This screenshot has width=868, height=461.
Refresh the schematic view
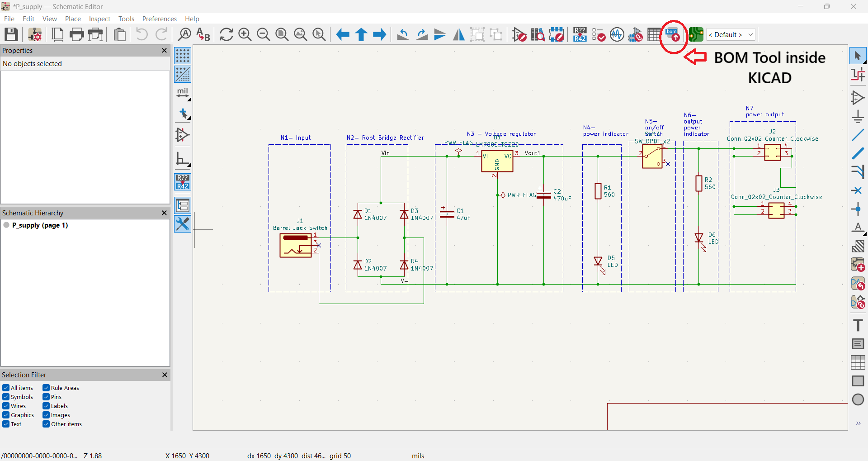point(226,34)
